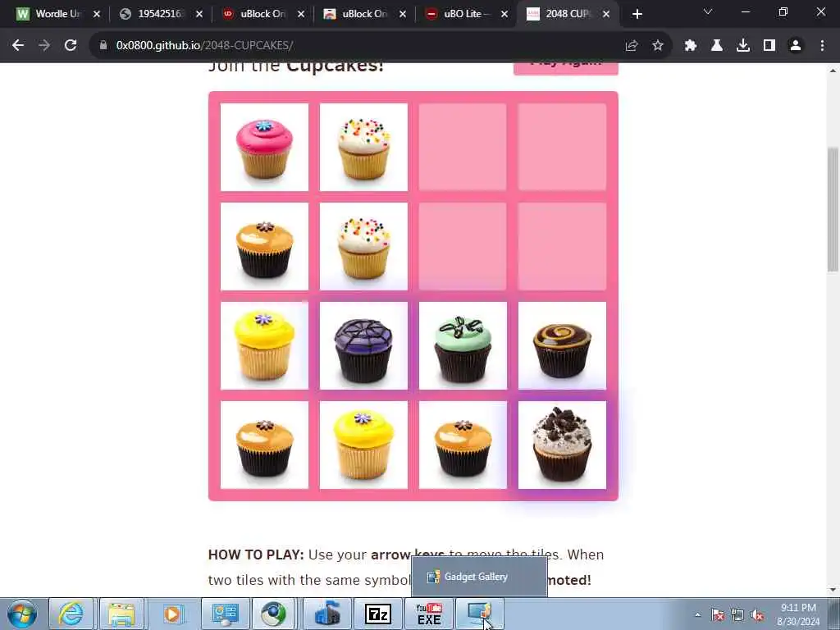This screenshot has width=840, height=630.
Task: Go forward to the next page
Action: (44, 46)
